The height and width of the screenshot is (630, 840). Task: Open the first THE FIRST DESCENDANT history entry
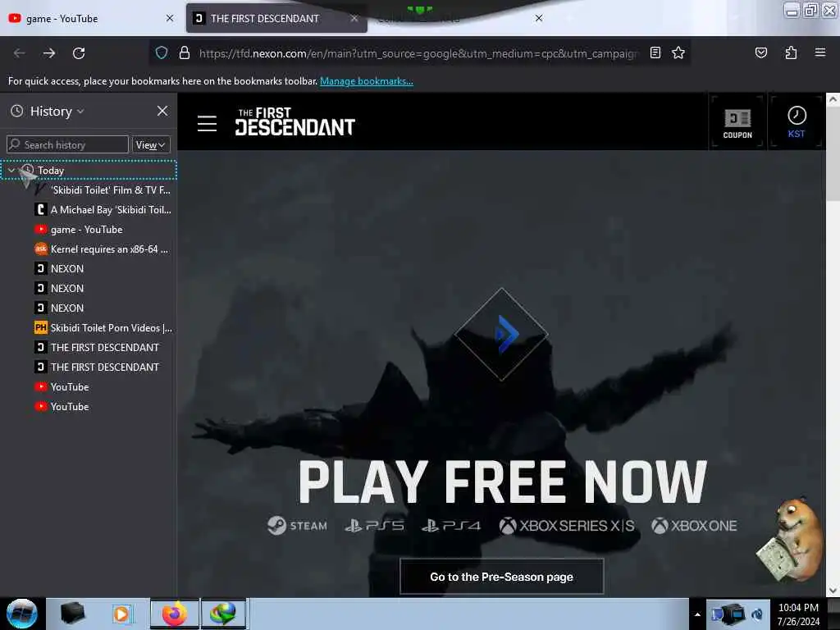(97, 347)
